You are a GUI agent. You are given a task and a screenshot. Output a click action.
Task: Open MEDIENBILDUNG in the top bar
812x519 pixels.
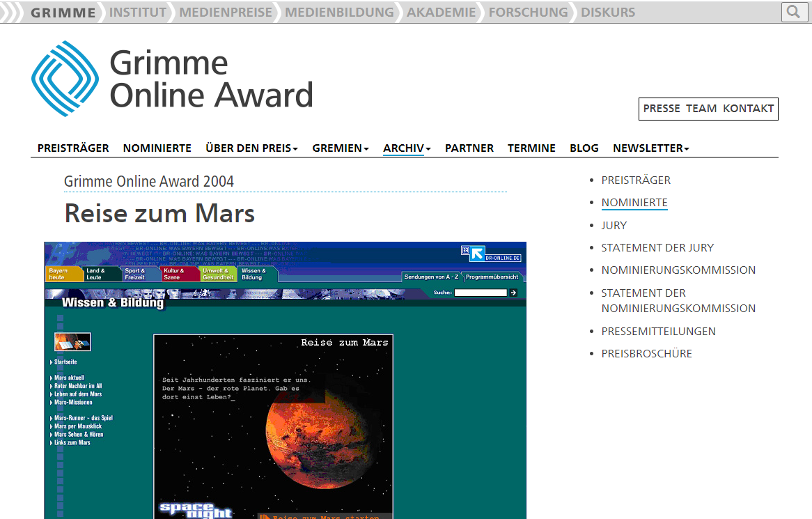(339, 13)
